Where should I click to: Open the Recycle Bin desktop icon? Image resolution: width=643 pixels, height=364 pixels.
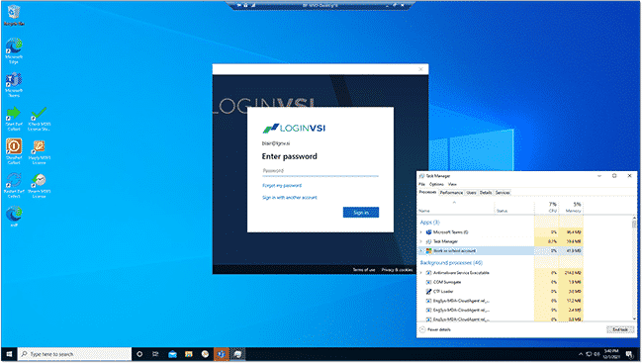[x=14, y=15]
